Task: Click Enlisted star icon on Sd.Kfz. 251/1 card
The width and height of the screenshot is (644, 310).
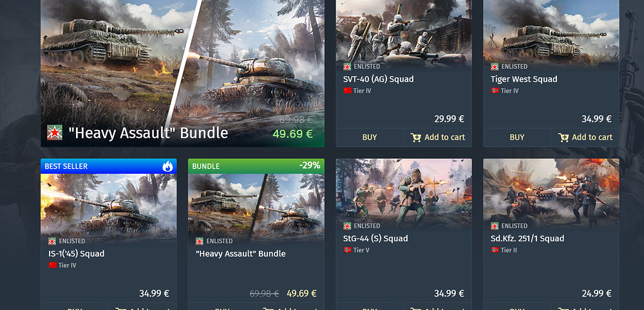Action: pyautogui.click(x=495, y=226)
